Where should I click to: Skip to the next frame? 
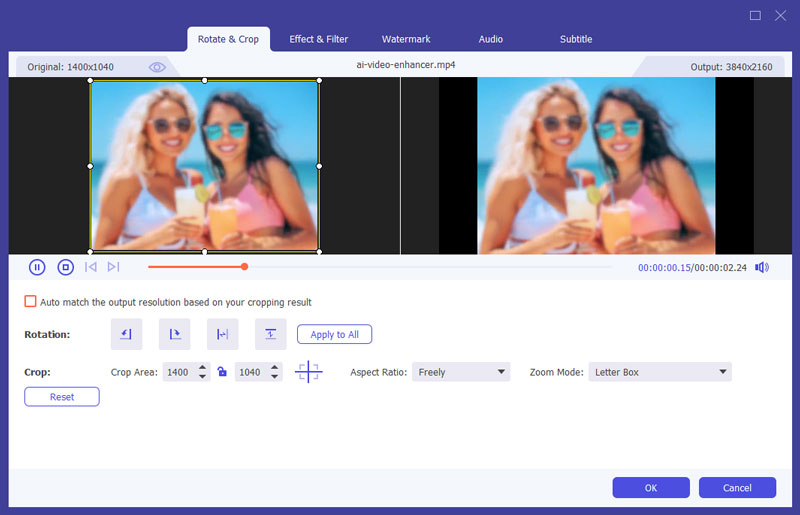click(x=113, y=267)
